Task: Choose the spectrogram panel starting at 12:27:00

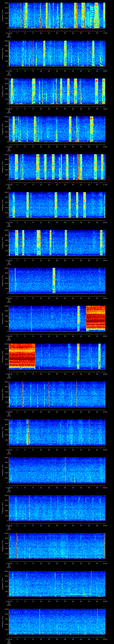Action: tap(57, 432)
